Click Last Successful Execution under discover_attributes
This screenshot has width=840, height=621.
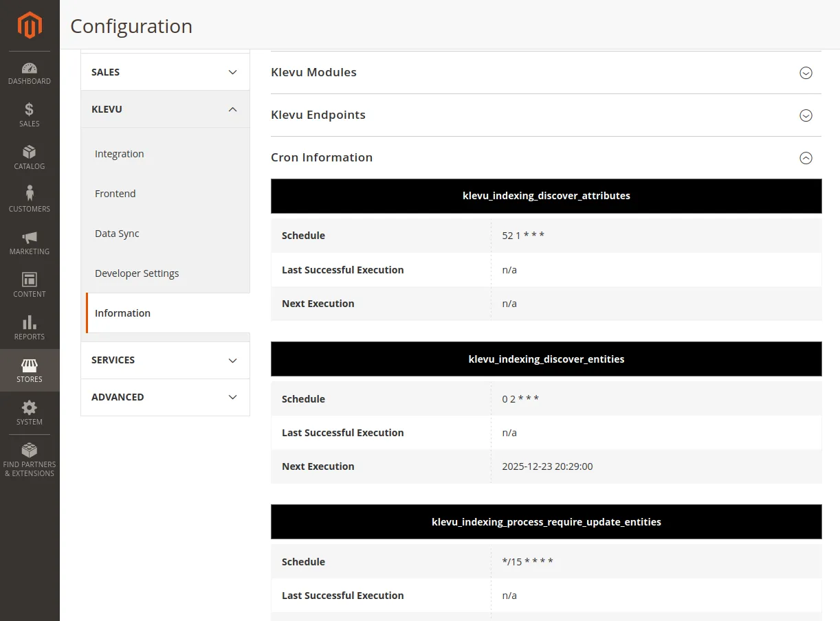(342, 270)
